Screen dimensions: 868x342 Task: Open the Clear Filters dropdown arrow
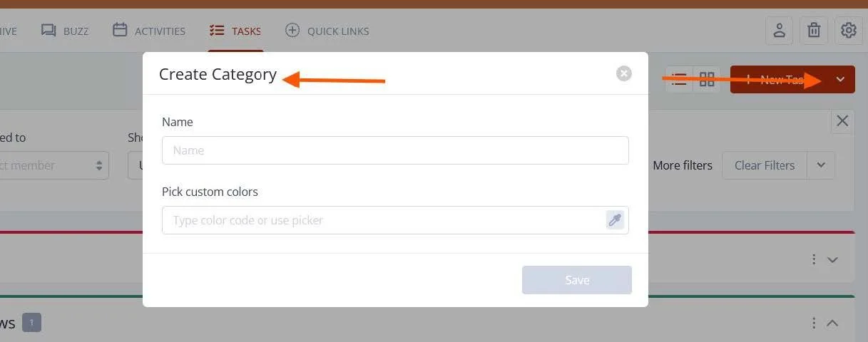821,165
